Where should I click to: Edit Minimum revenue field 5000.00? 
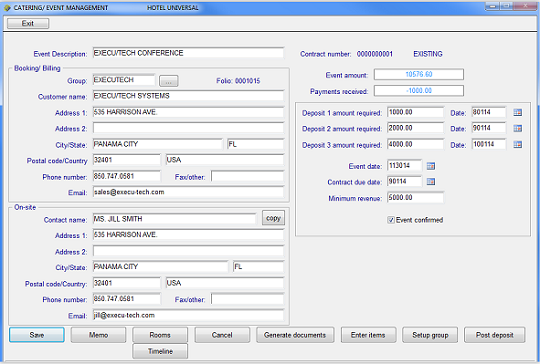tap(415, 198)
